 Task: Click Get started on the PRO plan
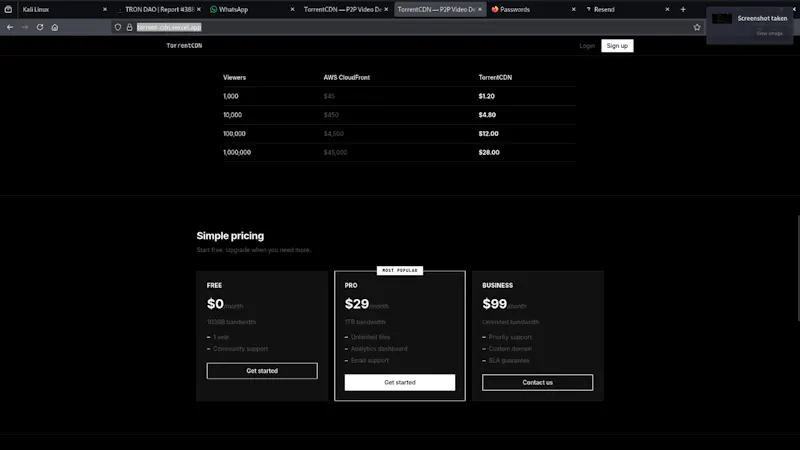399,383
